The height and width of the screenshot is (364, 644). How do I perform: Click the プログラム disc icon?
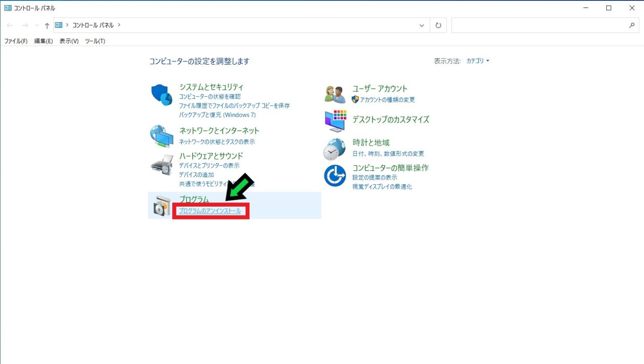[x=162, y=205]
